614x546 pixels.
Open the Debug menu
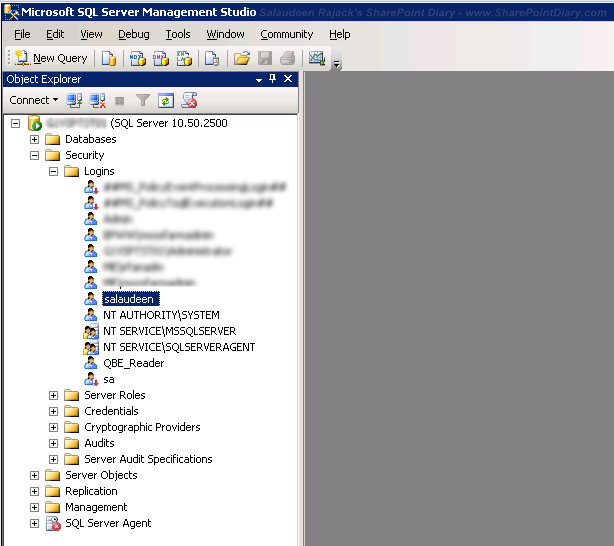(x=134, y=34)
